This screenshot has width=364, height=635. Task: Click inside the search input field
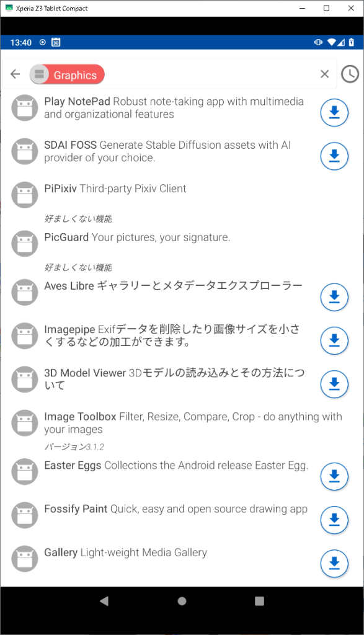click(x=211, y=74)
